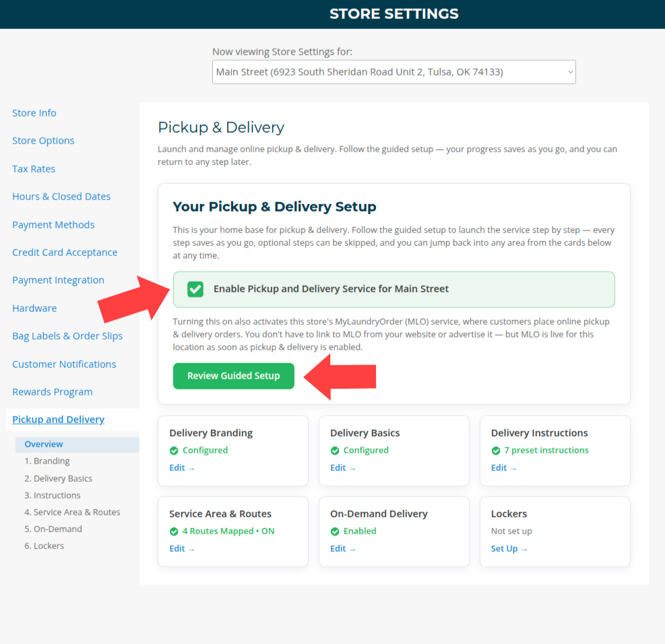The height and width of the screenshot is (644, 665).
Task: Click Review Guided Setup button
Action: point(233,376)
